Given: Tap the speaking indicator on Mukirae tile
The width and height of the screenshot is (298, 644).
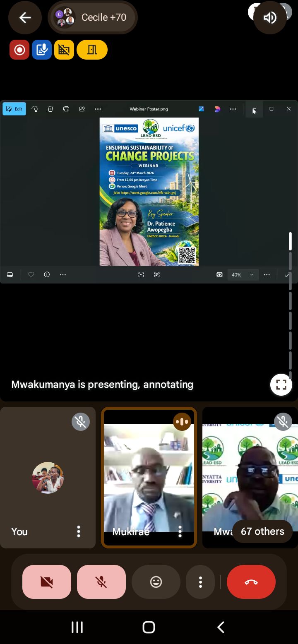Looking at the screenshot, I should tap(182, 422).
